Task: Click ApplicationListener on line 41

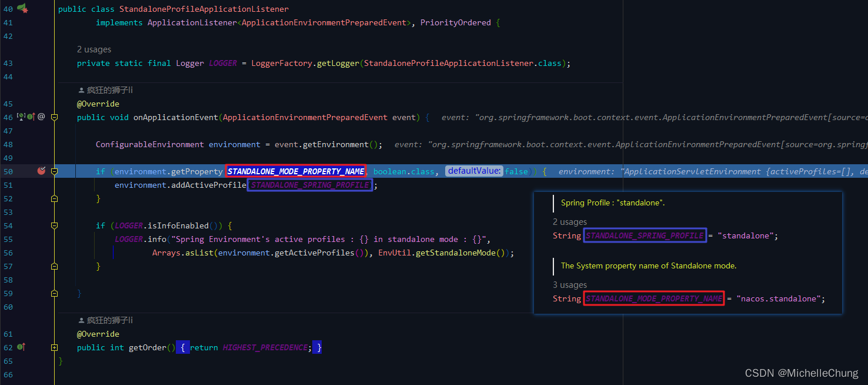Action: [192, 22]
